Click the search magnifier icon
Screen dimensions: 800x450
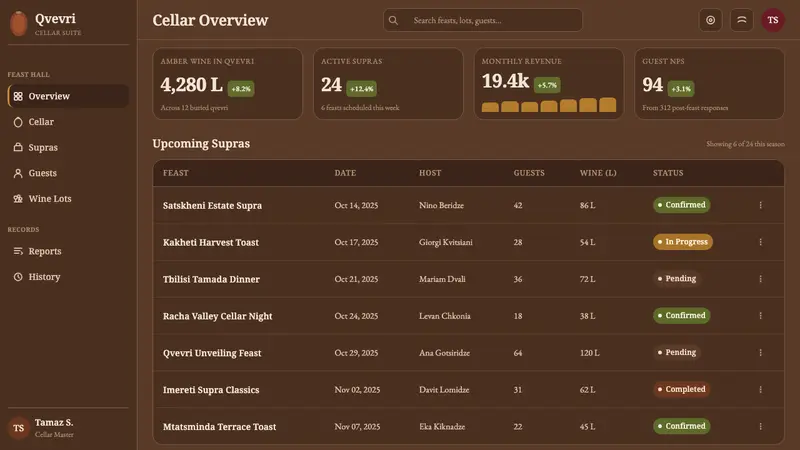[393, 20]
